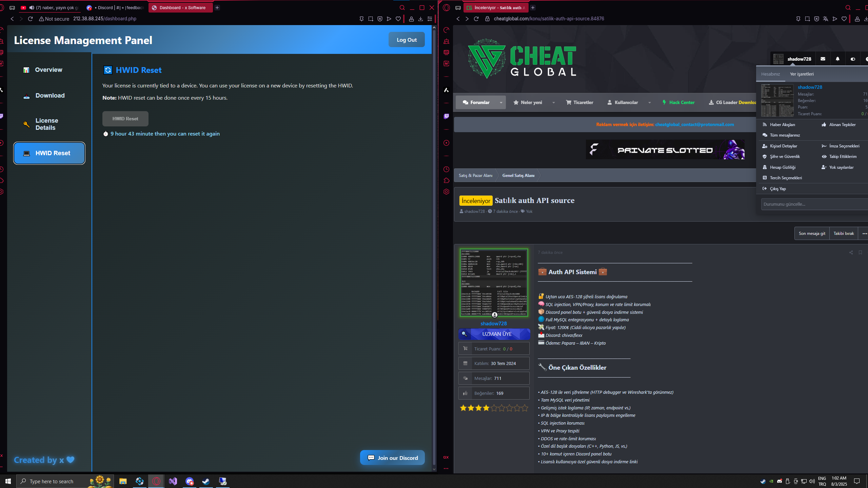The image size is (868, 488).
Task: Open shadow728 avatar thumbnail in the post
Action: coord(494,283)
